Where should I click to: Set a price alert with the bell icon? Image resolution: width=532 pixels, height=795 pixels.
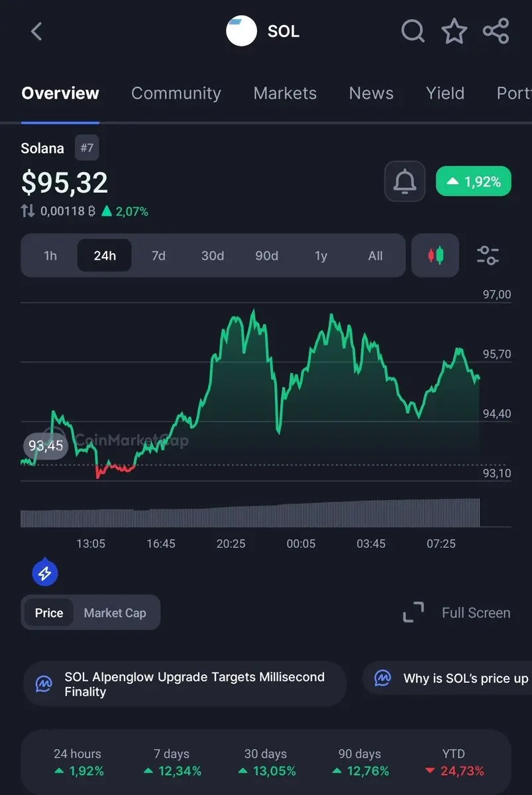tap(405, 182)
